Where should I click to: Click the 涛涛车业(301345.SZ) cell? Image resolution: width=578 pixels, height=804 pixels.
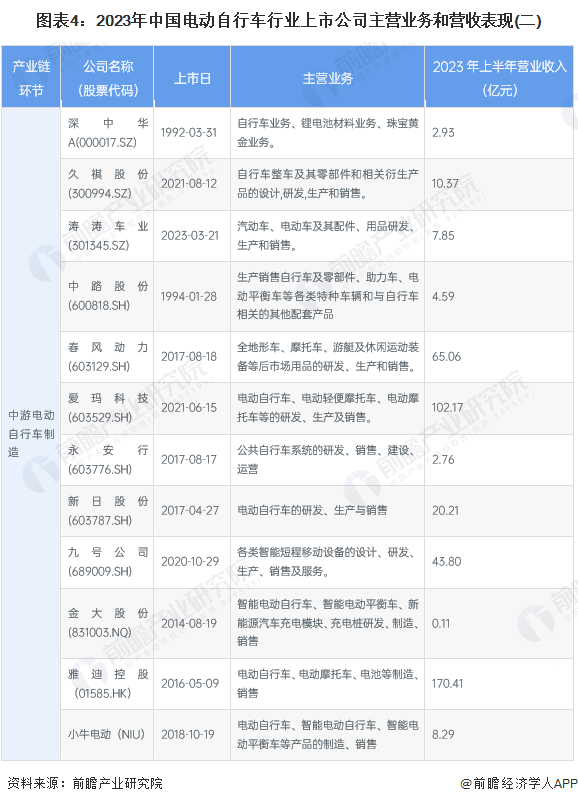[x=107, y=236]
